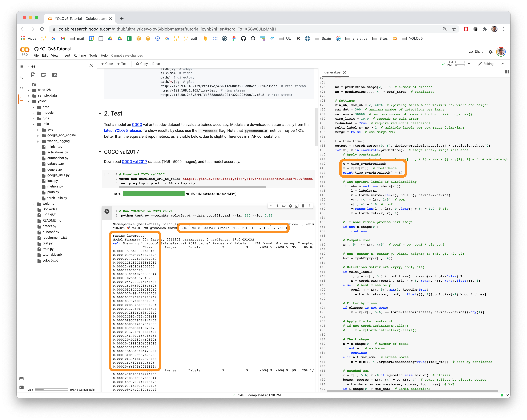Viewport: 527px width, 420px height.
Task: Toggle the split editor layout icon
Action: 507,72
